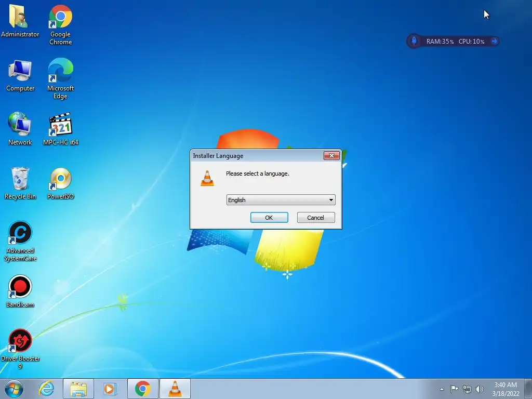Close the Installer Language dialog
Viewport: 532px width, 399px height.
click(x=331, y=155)
